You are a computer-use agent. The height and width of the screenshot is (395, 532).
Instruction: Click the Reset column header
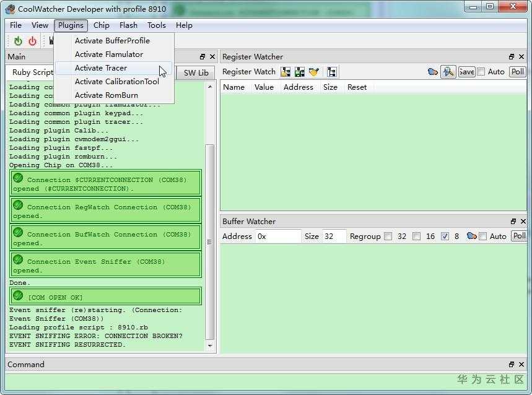coord(357,87)
